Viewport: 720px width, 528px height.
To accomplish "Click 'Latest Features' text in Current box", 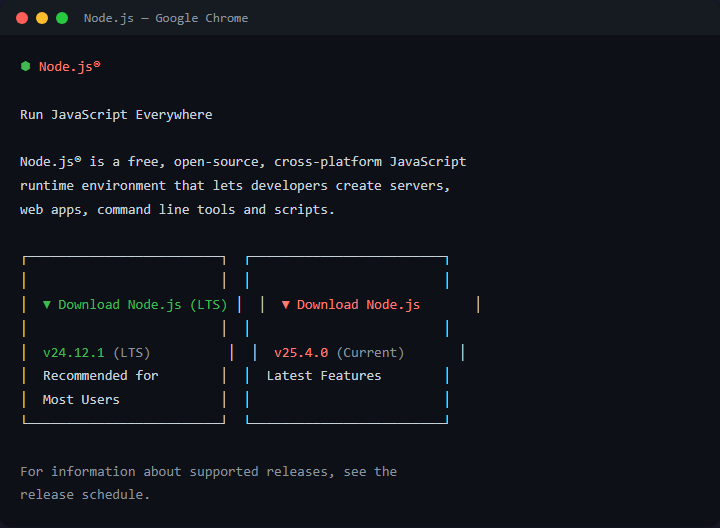I will 324,376.
